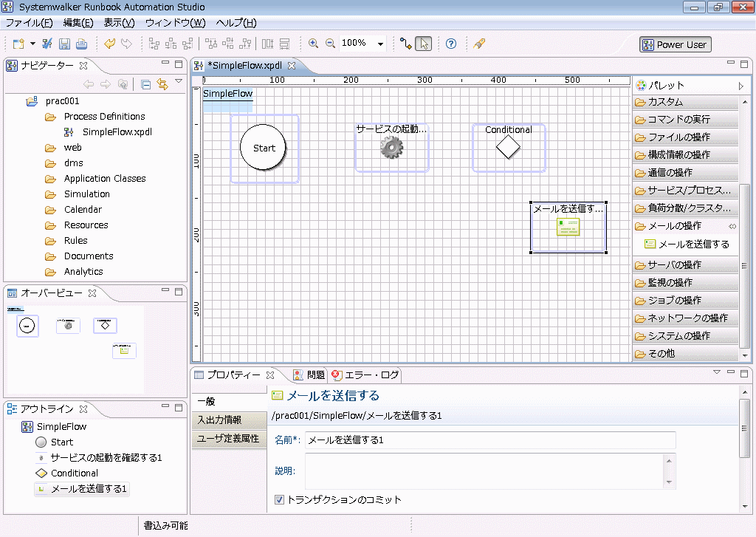Pin the メールの操作 drawer open
The width and height of the screenshot is (756, 537).
pyautogui.click(x=732, y=226)
